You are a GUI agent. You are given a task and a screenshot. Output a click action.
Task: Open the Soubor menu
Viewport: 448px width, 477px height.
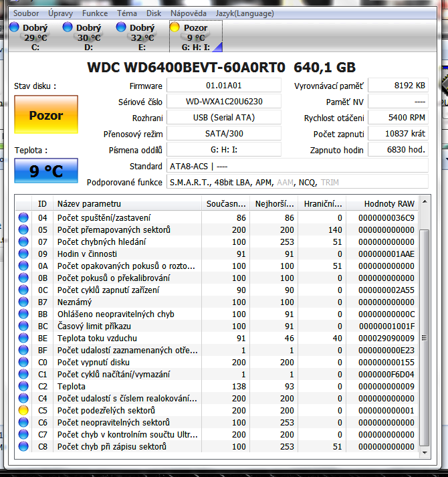click(x=26, y=13)
